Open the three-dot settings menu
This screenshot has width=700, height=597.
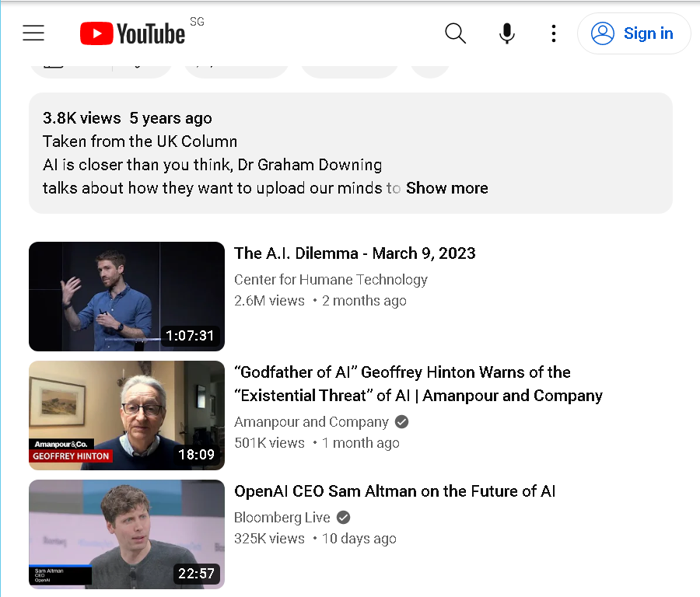coord(554,33)
